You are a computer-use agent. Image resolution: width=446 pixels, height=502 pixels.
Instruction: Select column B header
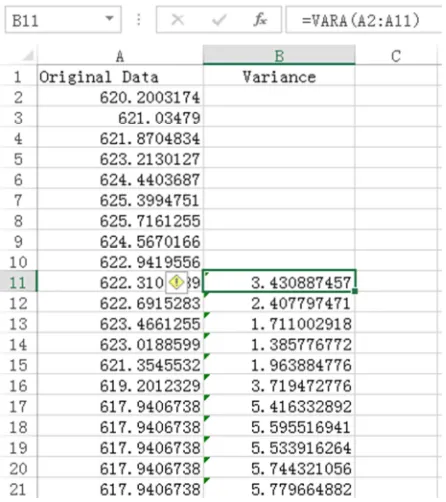279,55
